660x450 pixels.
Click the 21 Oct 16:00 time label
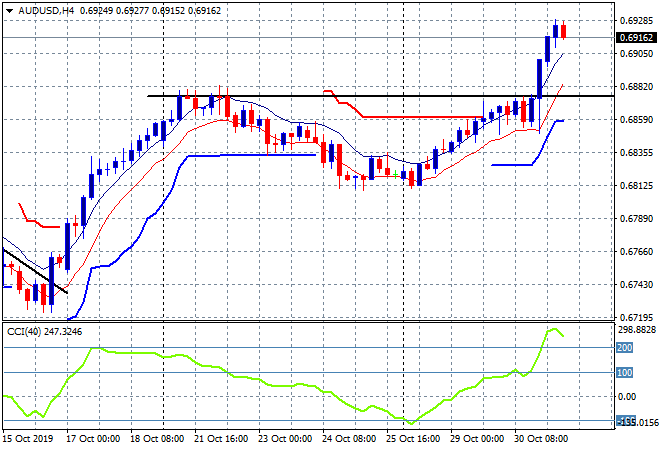[221, 439]
